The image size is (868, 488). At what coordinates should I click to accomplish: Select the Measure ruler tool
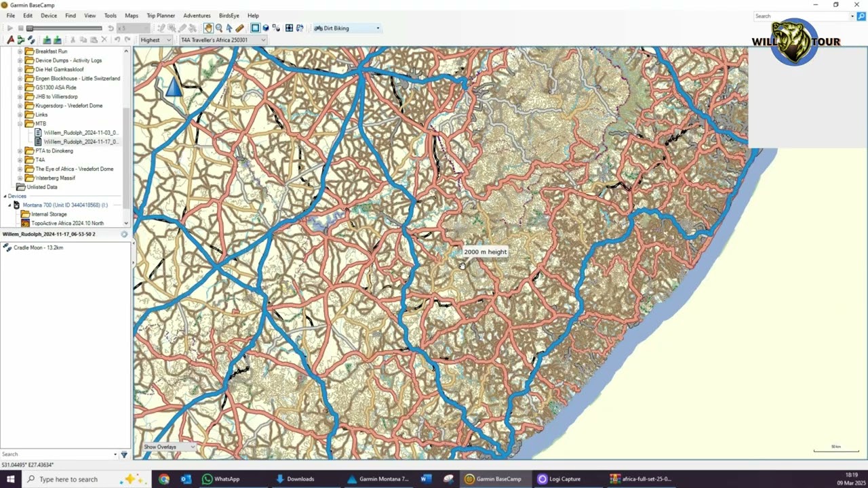pyautogui.click(x=239, y=28)
